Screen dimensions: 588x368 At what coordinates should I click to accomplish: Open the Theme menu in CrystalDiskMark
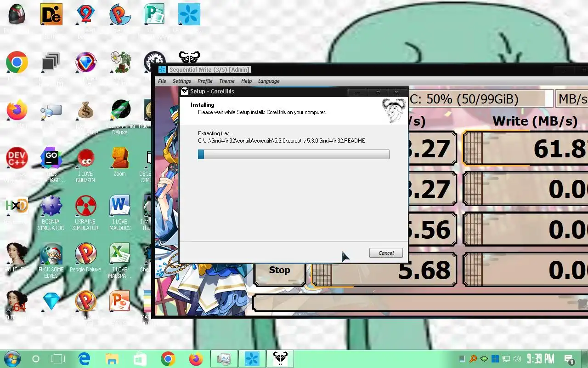pyautogui.click(x=227, y=81)
